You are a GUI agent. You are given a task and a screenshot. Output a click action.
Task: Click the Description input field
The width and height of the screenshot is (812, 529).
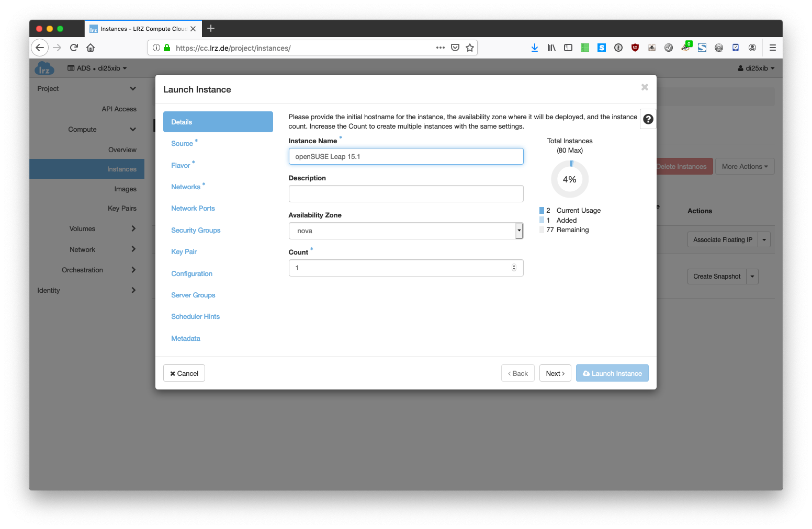pos(405,193)
